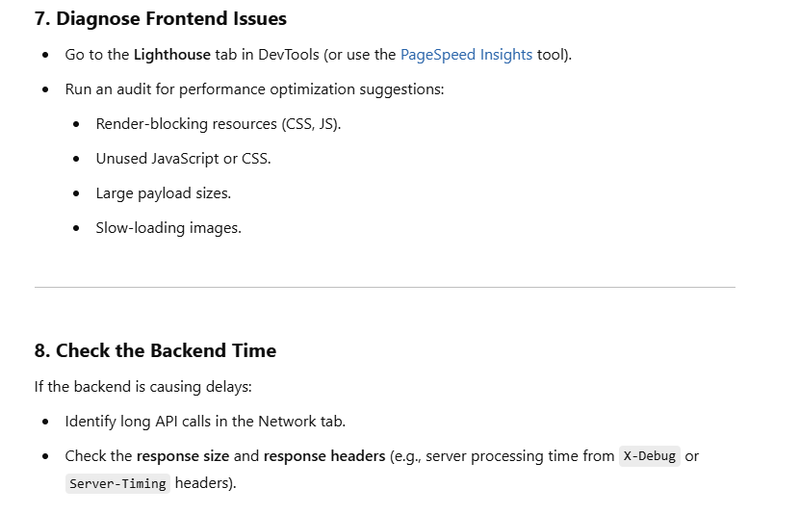Click the horizontal divider between sections
This screenshot has width=800, height=512.
tap(385, 287)
